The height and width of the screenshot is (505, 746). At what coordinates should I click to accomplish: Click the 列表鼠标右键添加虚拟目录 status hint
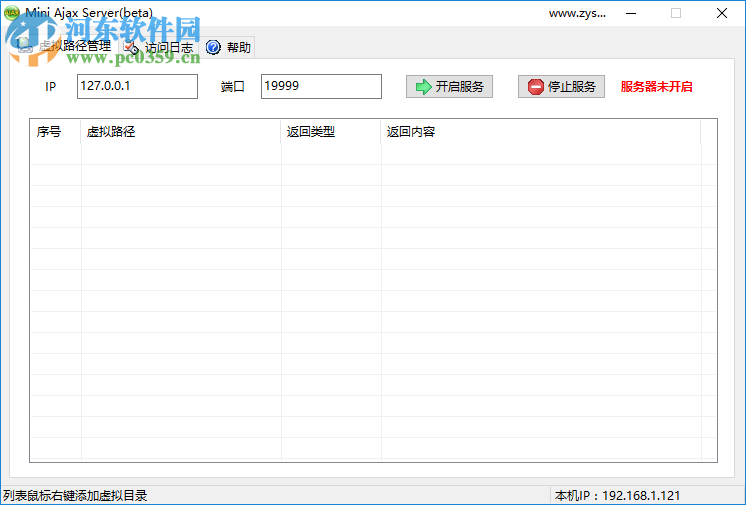[x=75, y=495]
